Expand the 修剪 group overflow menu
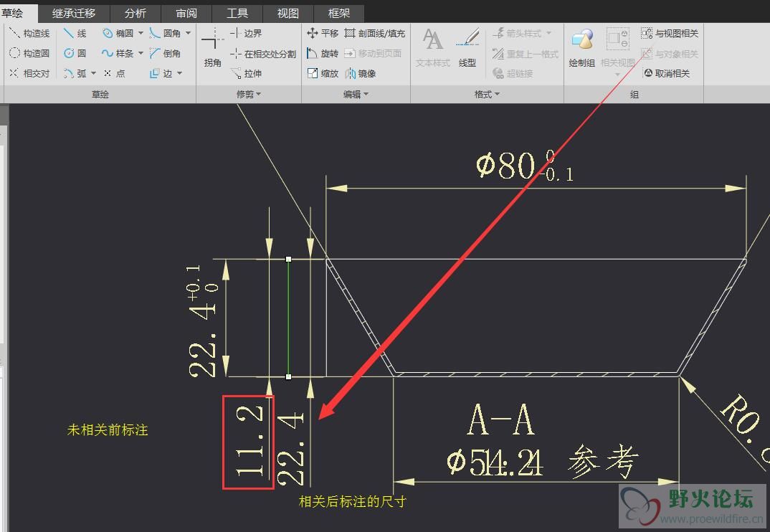Viewport: 770px width, 532px height. click(x=249, y=94)
